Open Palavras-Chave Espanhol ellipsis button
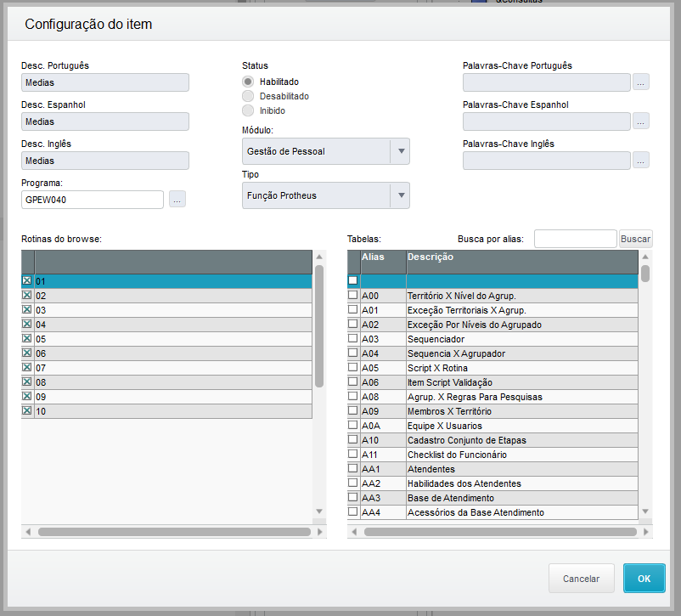Viewport: 681px width, 616px height. (x=640, y=122)
